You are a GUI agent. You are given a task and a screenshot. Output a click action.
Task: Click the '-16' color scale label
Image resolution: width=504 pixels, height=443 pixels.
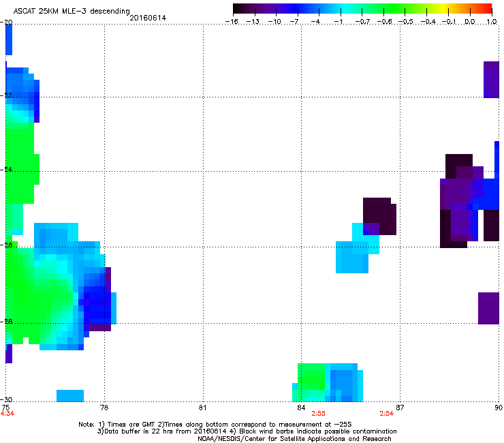232,22
